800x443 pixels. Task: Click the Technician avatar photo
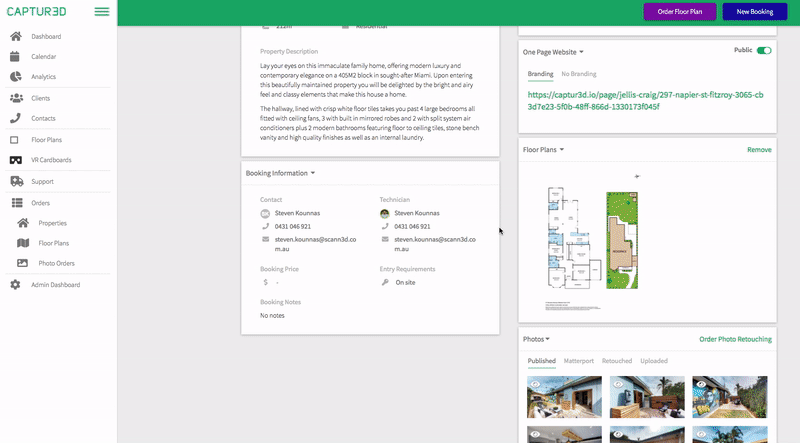(x=385, y=213)
